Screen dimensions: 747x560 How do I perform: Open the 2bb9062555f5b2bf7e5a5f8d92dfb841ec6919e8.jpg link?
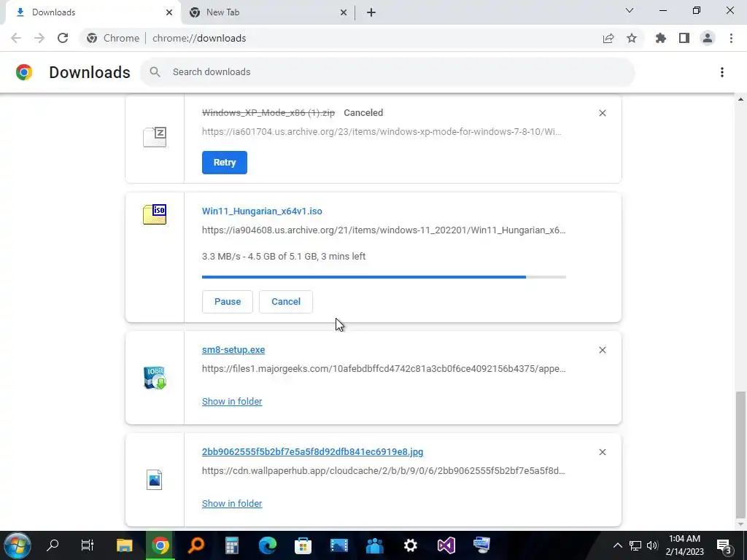click(312, 451)
